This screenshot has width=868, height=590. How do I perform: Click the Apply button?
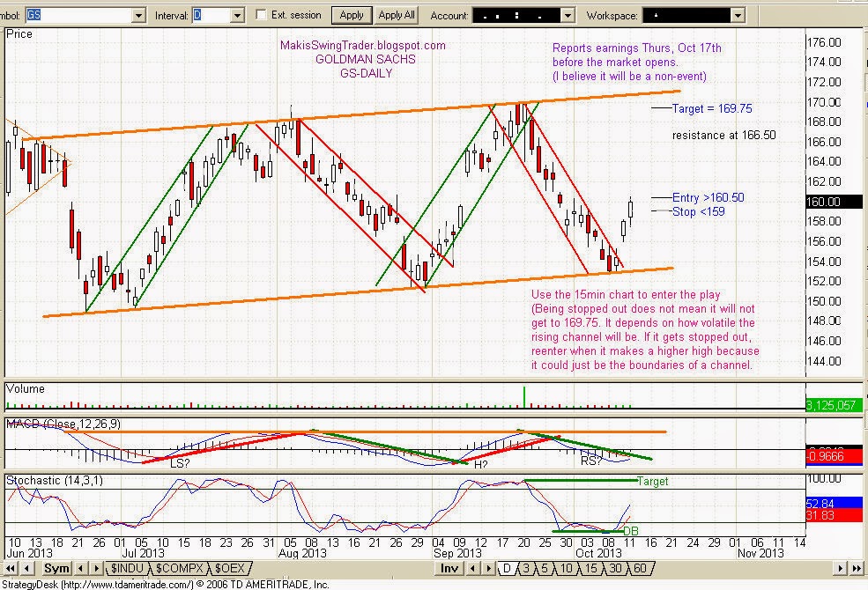click(352, 16)
